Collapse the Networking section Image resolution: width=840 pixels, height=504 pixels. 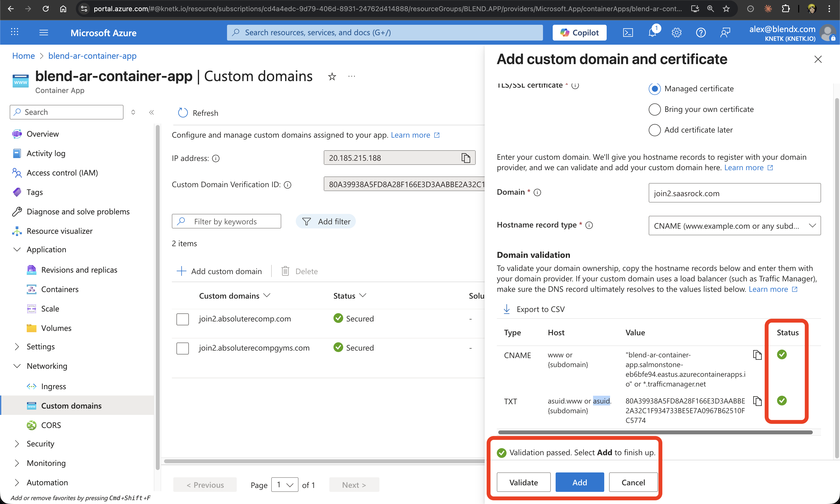coord(17,366)
